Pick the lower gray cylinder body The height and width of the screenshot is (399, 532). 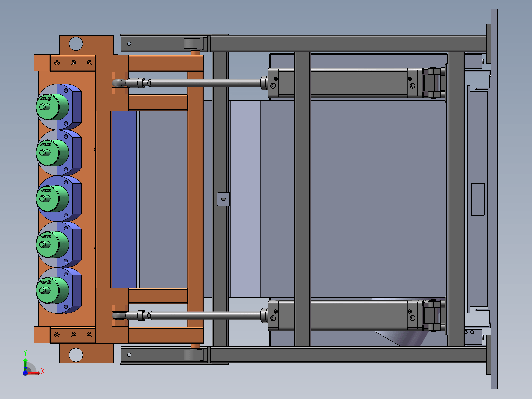pos(346,315)
